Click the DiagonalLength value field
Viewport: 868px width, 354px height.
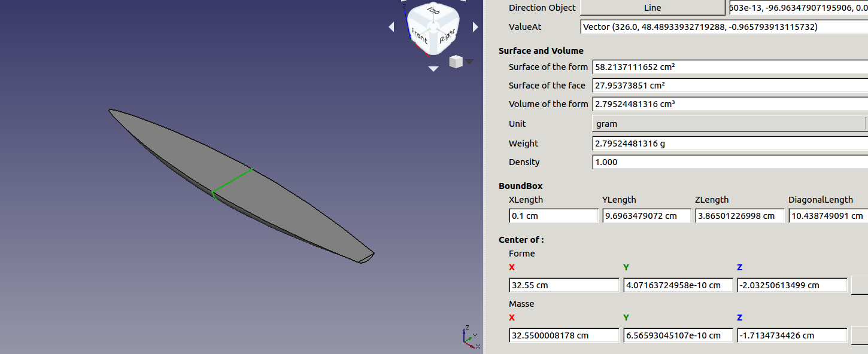pos(828,216)
